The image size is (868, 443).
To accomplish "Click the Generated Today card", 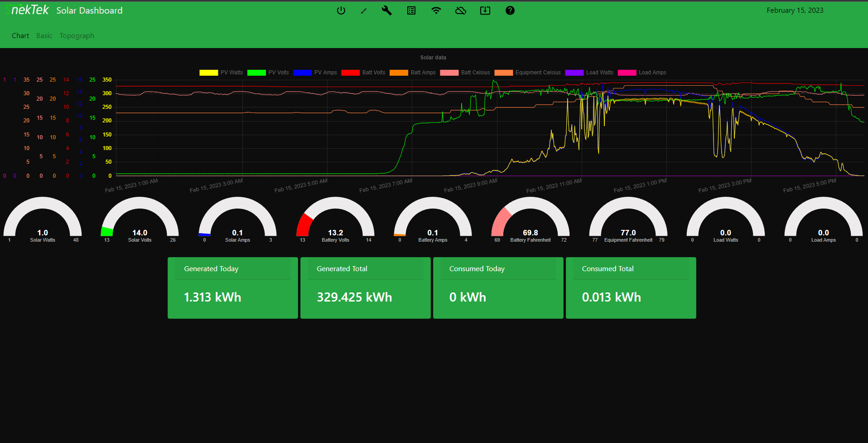I will click(x=232, y=288).
